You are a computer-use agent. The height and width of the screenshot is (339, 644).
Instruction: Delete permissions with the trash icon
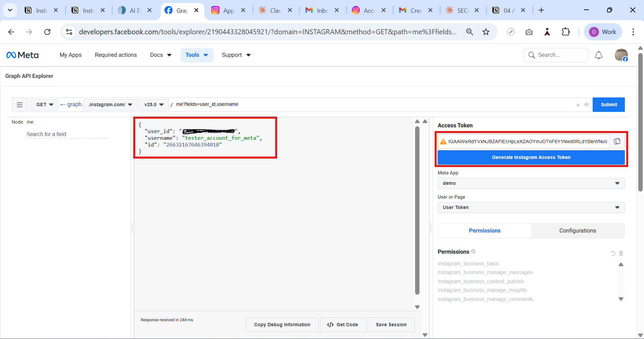click(621, 253)
